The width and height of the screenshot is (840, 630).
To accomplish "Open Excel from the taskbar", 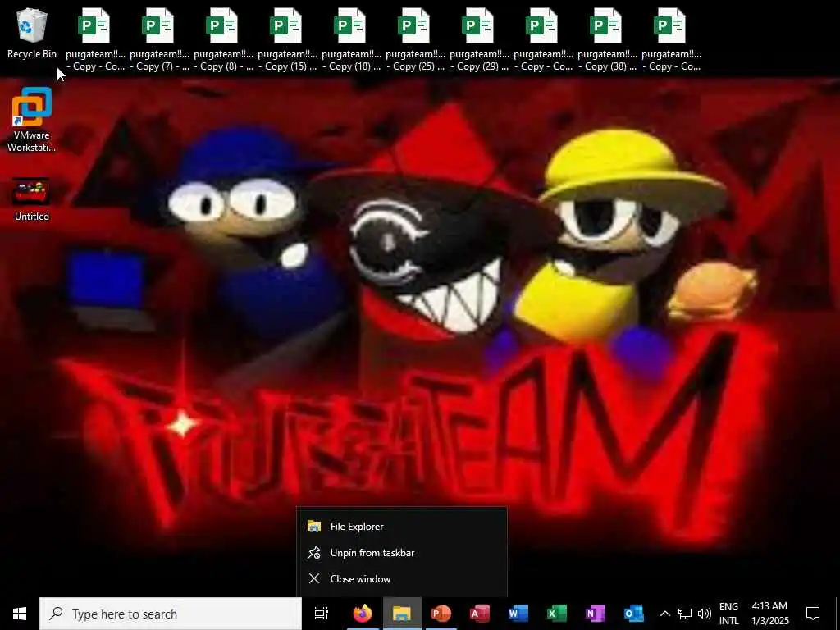I will click(557, 614).
